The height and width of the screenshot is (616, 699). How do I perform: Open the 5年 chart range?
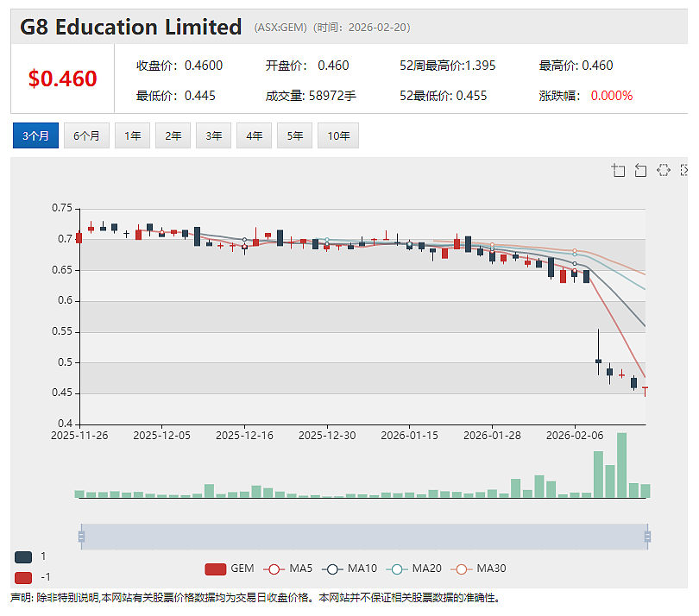(294, 135)
